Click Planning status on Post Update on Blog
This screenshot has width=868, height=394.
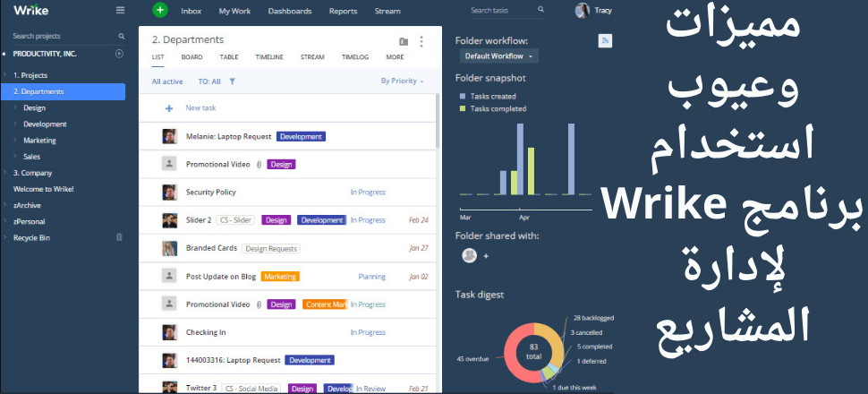tap(372, 277)
